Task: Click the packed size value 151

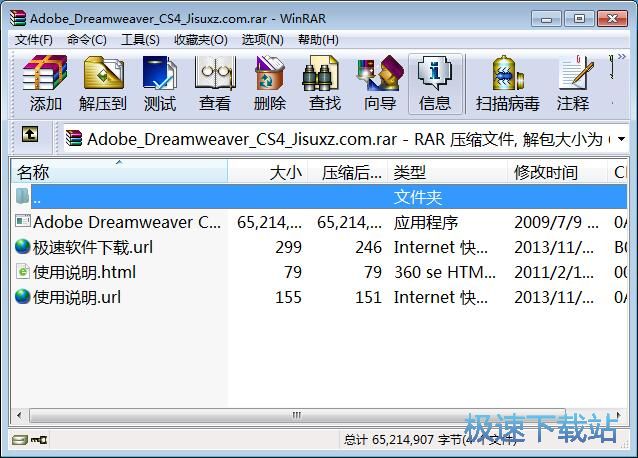Action: [x=369, y=297]
